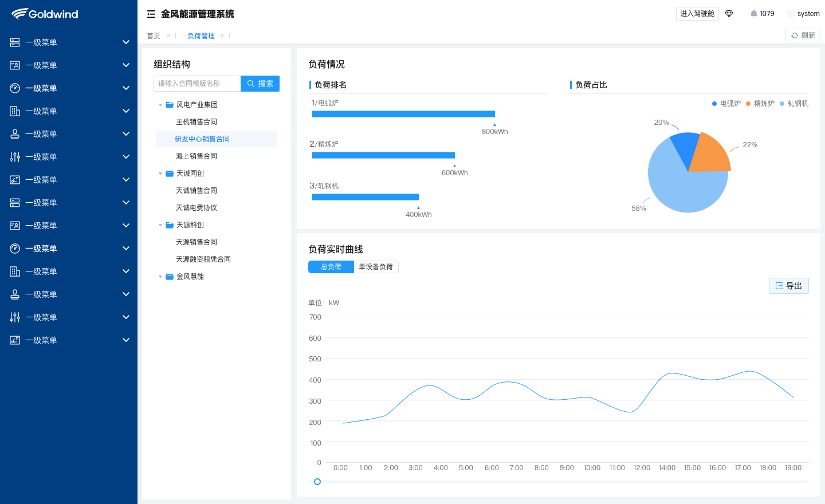
Task: Select 研发中心销售合同 in the tree
Action: tap(217, 139)
